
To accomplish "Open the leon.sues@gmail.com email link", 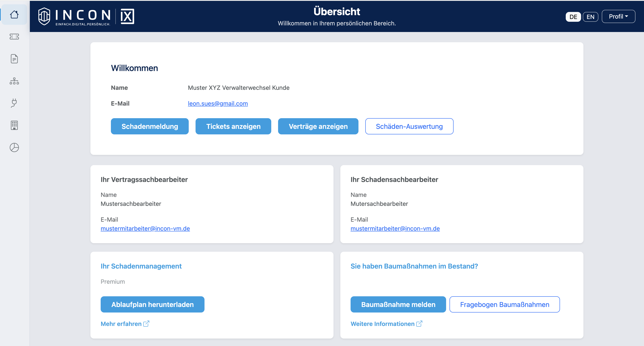I will [218, 103].
